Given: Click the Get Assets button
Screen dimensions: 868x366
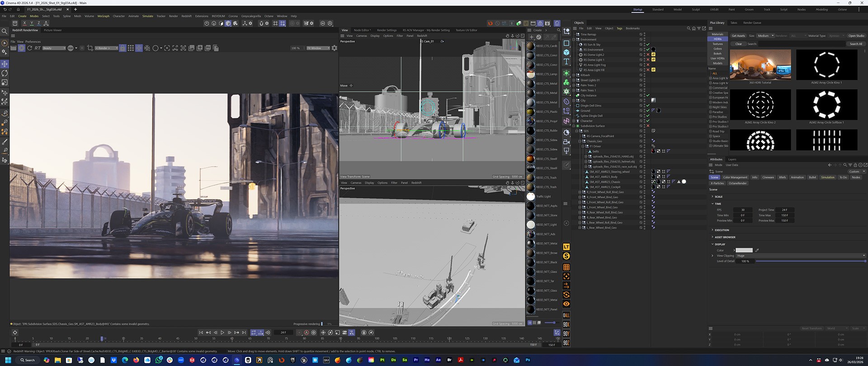Looking at the screenshot, I should [x=738, y=36].
